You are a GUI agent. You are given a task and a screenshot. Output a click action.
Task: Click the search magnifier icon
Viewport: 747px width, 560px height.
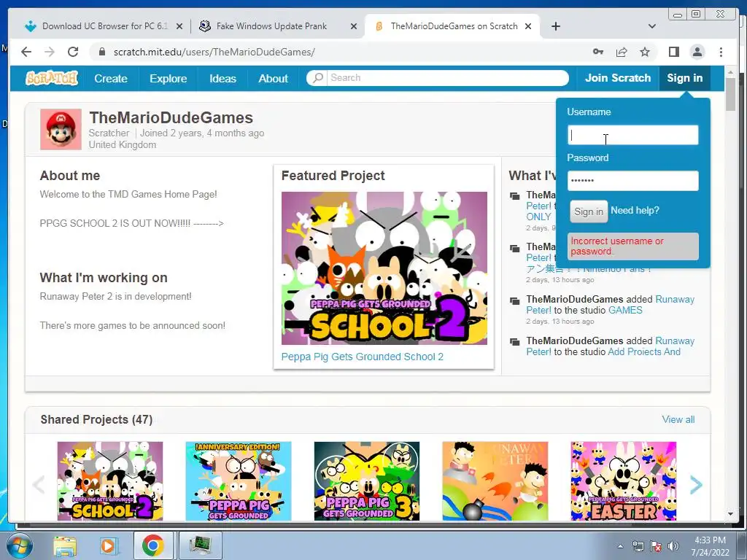pos(318,77)
